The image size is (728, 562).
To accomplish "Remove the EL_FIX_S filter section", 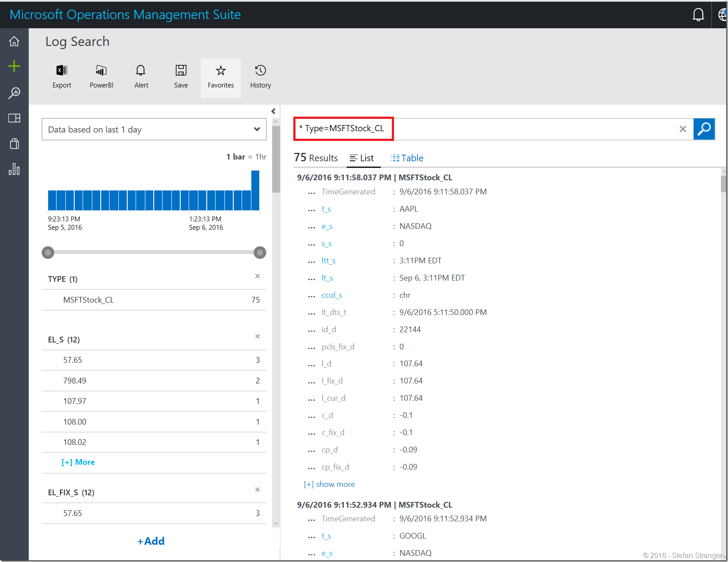I will tap(258, 490).
